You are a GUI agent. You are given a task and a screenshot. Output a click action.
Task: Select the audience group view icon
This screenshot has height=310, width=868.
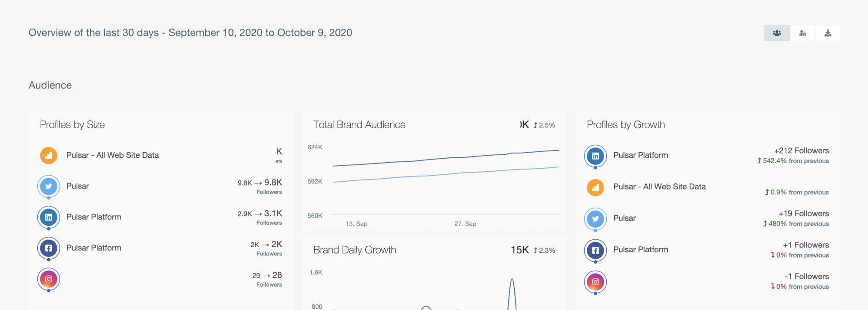[777, 33]
